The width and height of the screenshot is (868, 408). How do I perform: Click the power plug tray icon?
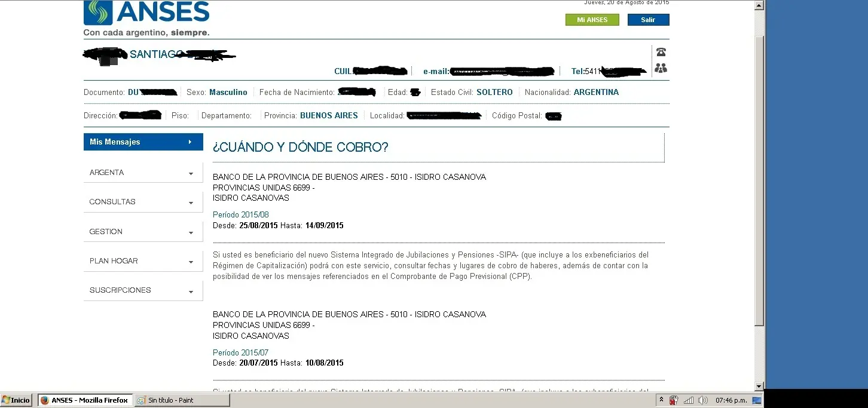click(x=674, y=400)
